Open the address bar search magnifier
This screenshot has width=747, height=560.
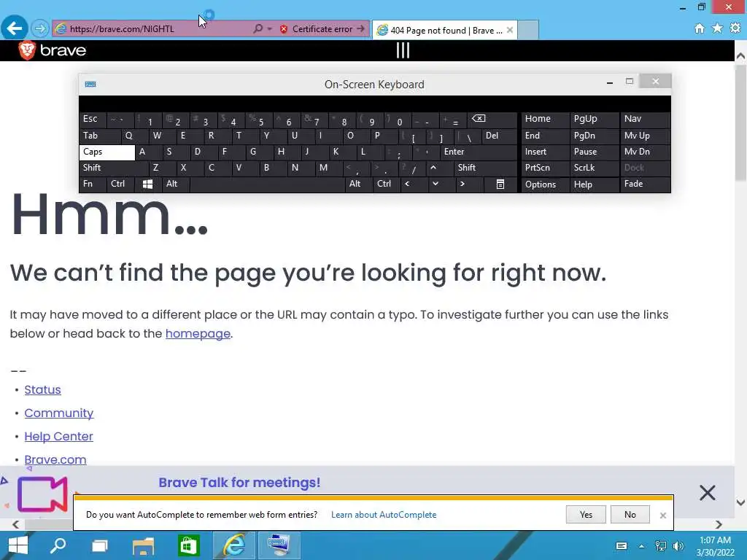[x=258, y=28]
